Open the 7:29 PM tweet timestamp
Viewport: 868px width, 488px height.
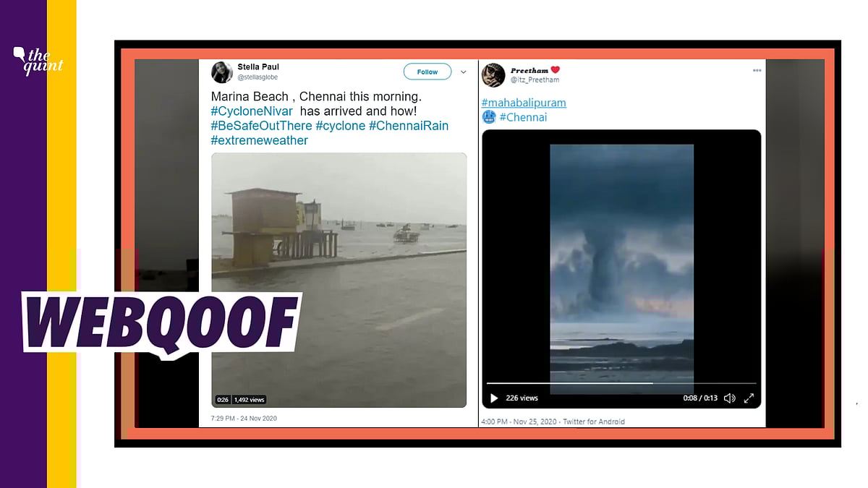[x=244, y=419]
